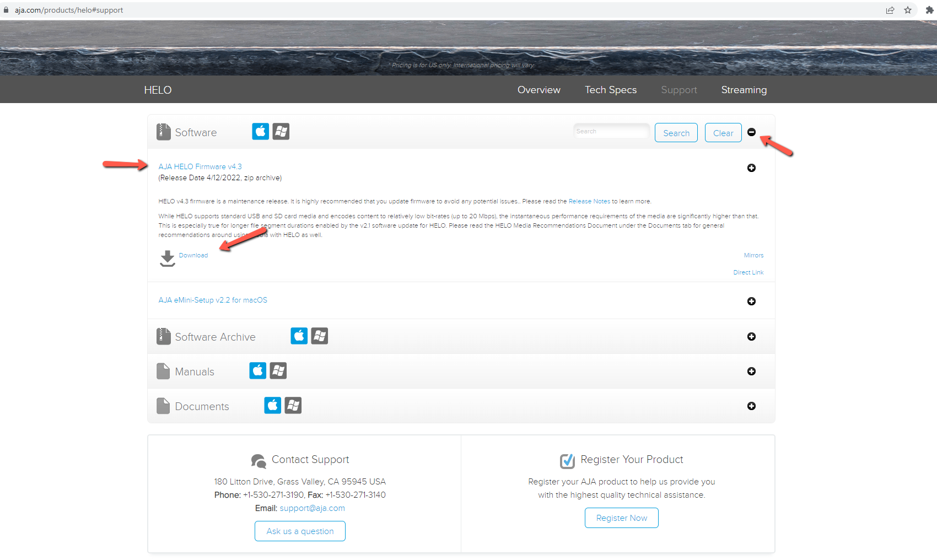Viewport: 937px width, 560px height.
Task: Select Windows icon beside Manuals
Action: click(x=278, y=370)
